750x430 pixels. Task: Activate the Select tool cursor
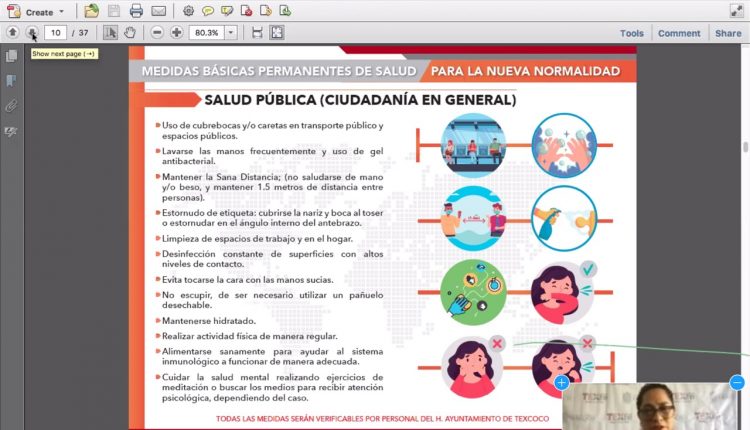111,33
